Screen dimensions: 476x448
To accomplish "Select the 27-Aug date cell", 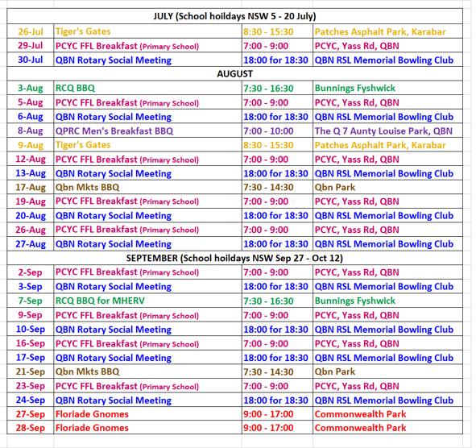I will coord(31,243).
